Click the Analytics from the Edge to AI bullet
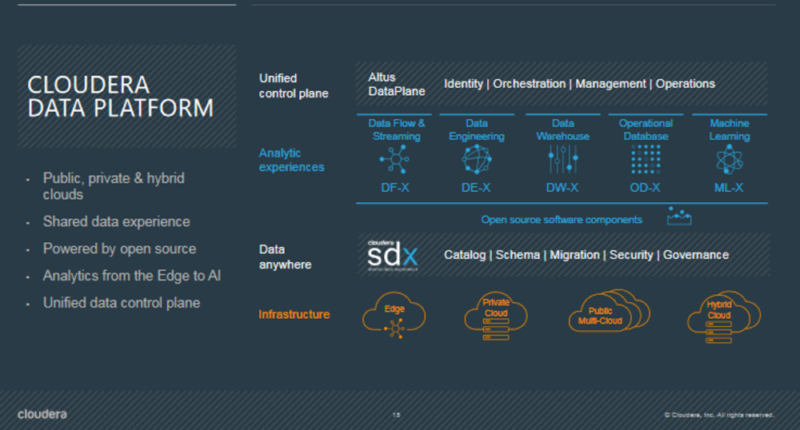This screenshot has height=430, width=800. click(x=132, y=275)
